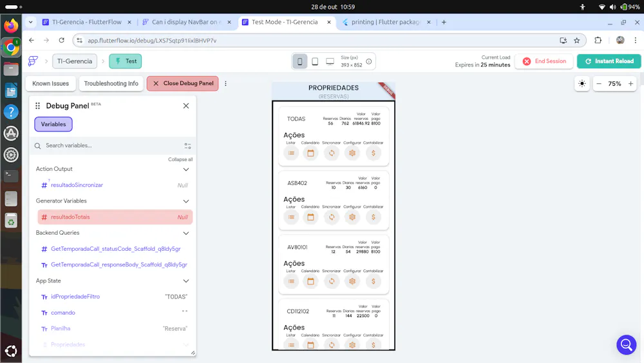Screen dimensions: 644x363
Task: Open Calendário icon in TODAS card
Action: pyautogui.click(x=310, y=153)
